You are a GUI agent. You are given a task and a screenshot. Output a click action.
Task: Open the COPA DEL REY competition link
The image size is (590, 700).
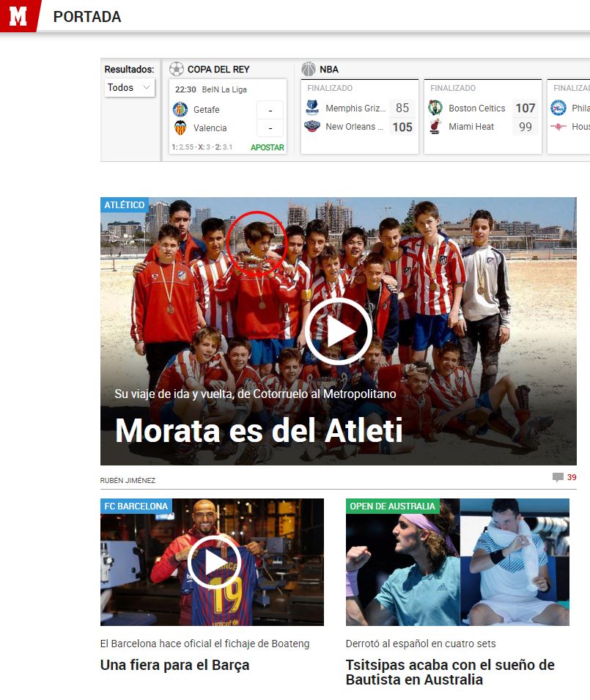pos(218,70)
